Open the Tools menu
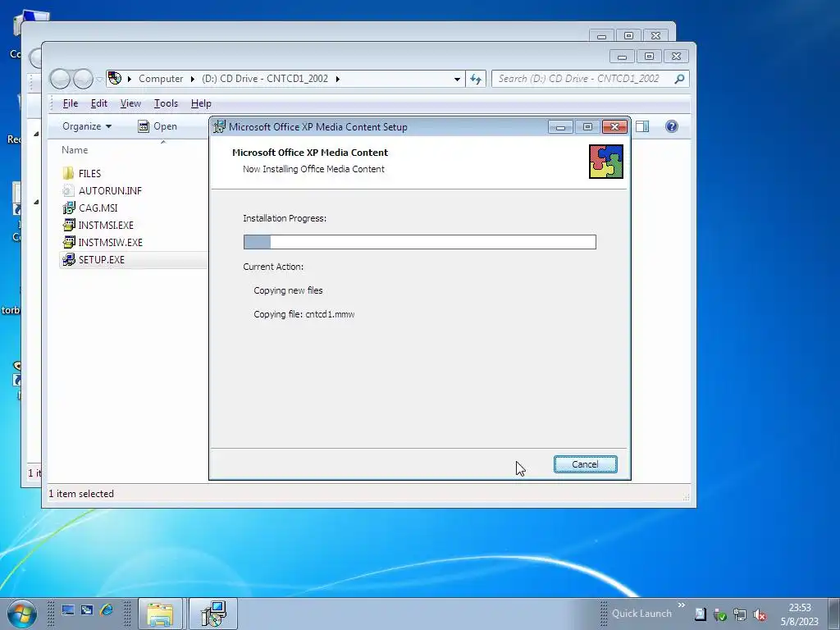840x630 pixels. click(166, 103)
